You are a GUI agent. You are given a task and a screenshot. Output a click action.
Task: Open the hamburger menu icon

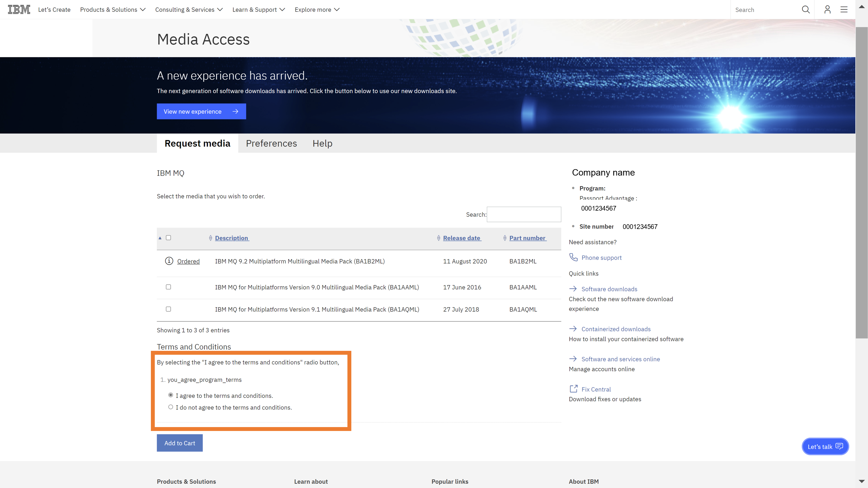[x=844, y=9]
